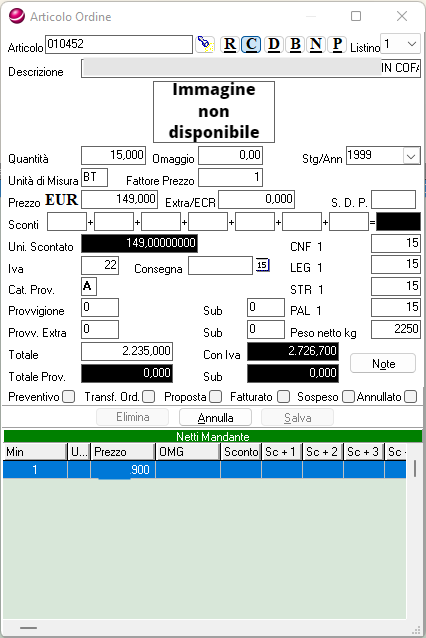Select the R letter button
The image size is (426, 638).
(x=229, y=44)
